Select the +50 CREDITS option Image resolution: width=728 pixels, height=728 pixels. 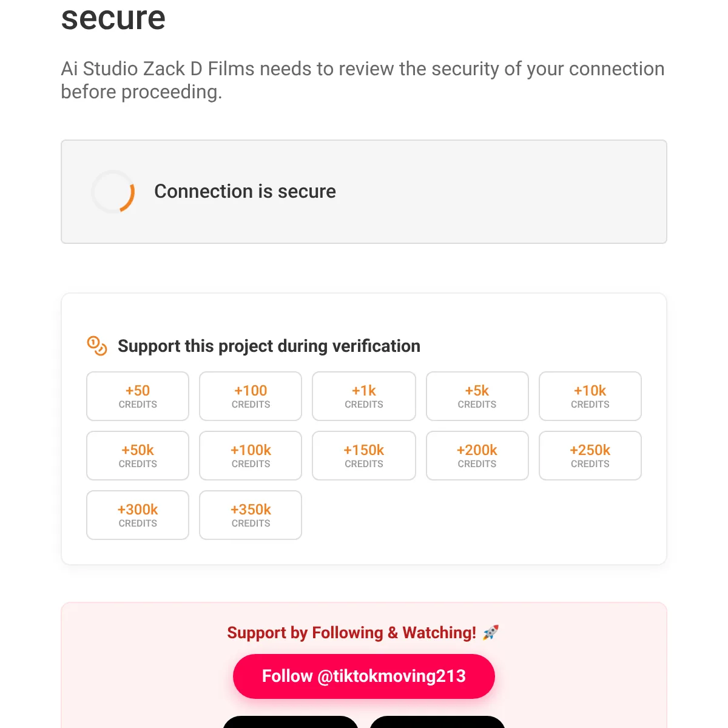pos(138,396)
